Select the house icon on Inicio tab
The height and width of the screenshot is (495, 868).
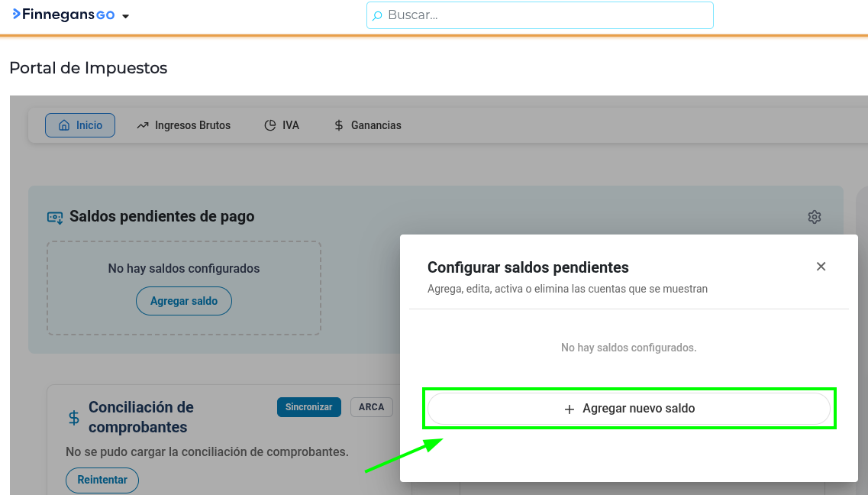64,125
